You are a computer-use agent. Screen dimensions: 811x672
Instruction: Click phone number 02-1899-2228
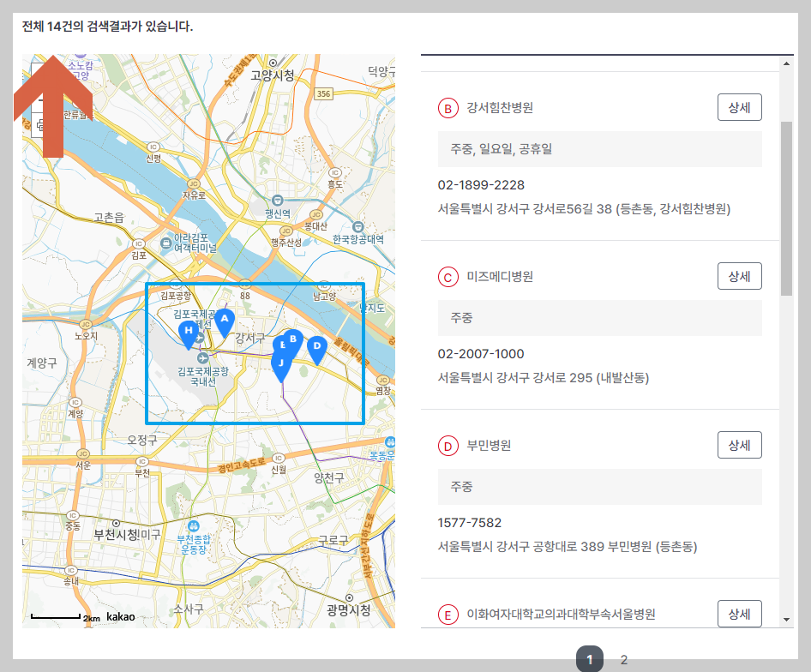tap(481, 184)
